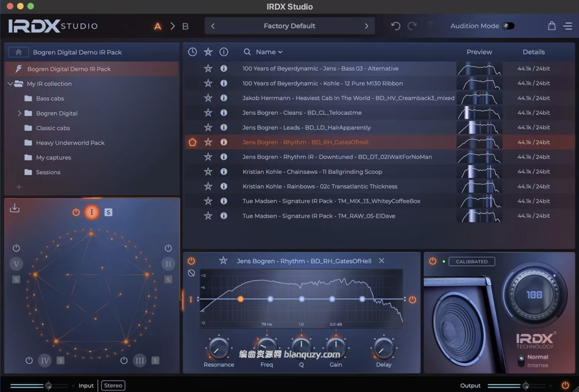Click the home icon in the browser path
Viewport: 579px width, 392px height.
[x=19, y=52]
